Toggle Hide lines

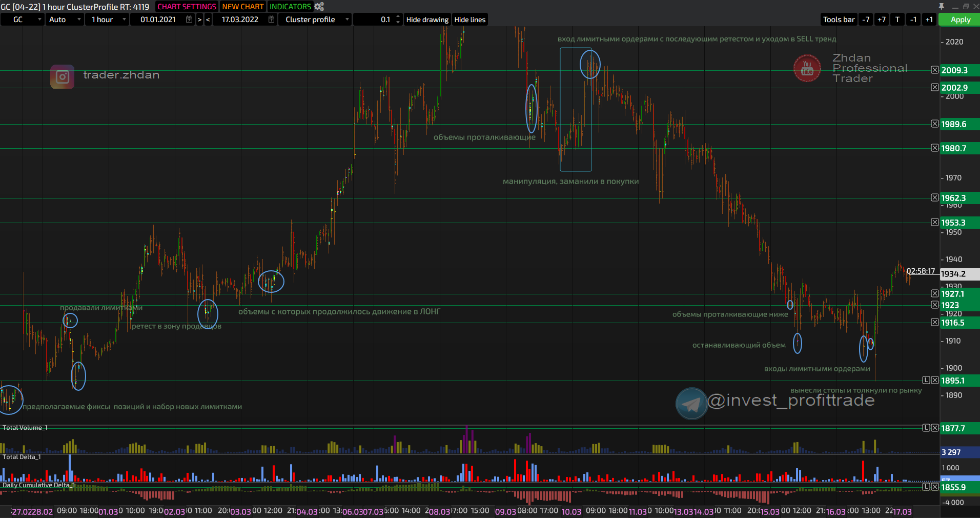tap(470, 19)
